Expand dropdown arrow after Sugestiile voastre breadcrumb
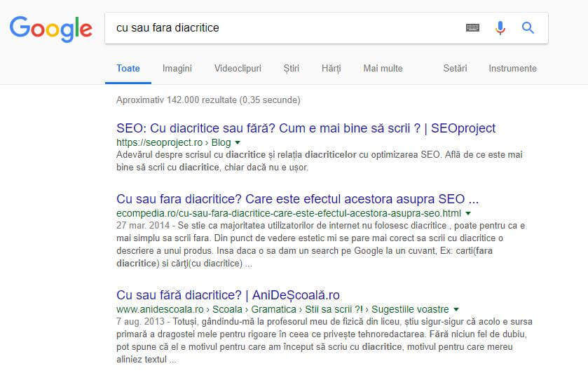The image size is (588, 380). (x=456, y=309)
